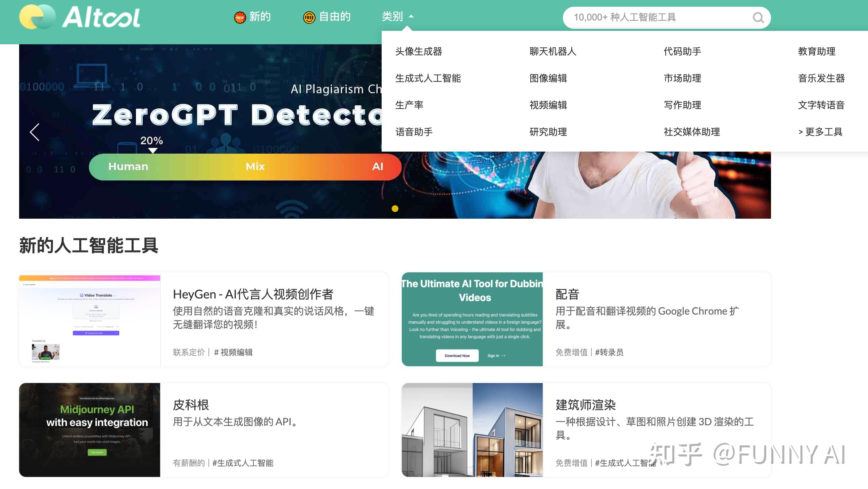This screenshot has height=489, width=868.
Task: Click 新的人工智能工具 section heading
Action: (89, 246)
